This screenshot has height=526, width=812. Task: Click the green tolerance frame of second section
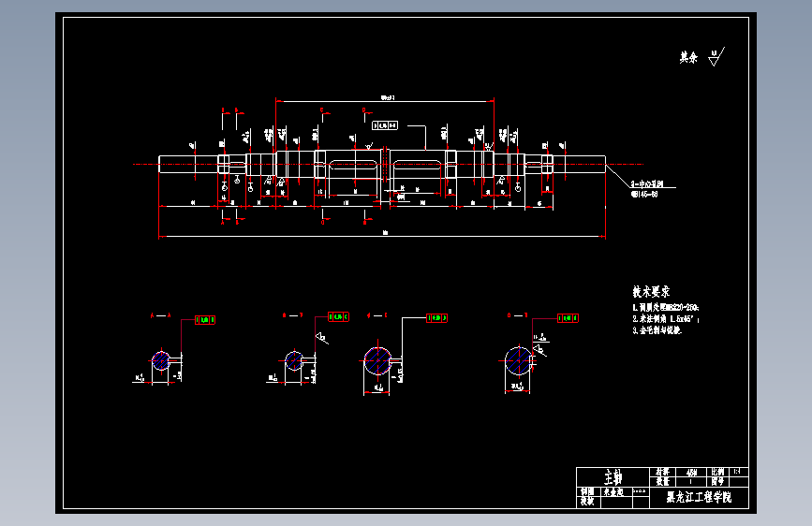339,317
